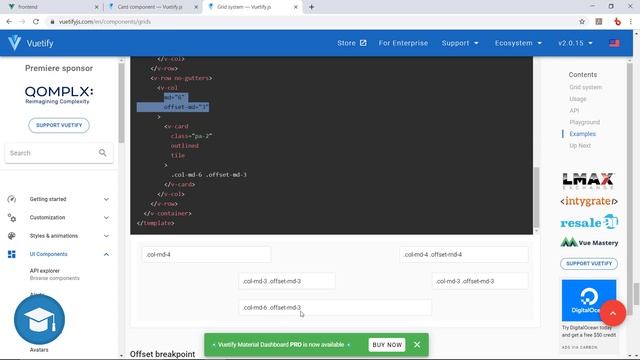Click the Customization gears icon
Viewport: 640px width, 360px height.
[x=11, y=218]
